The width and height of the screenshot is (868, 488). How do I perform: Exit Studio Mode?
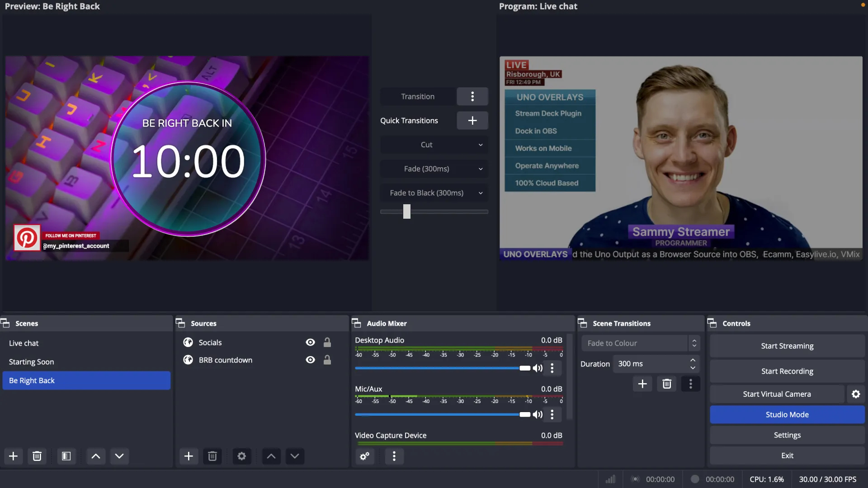[x=787, y=414]
